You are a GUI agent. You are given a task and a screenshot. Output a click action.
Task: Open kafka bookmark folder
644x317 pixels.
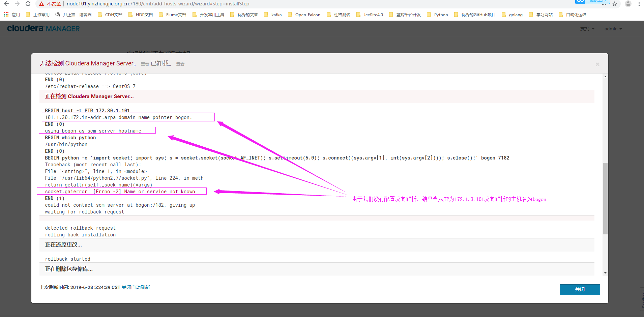pyautogui.click(x=273, y=15)
